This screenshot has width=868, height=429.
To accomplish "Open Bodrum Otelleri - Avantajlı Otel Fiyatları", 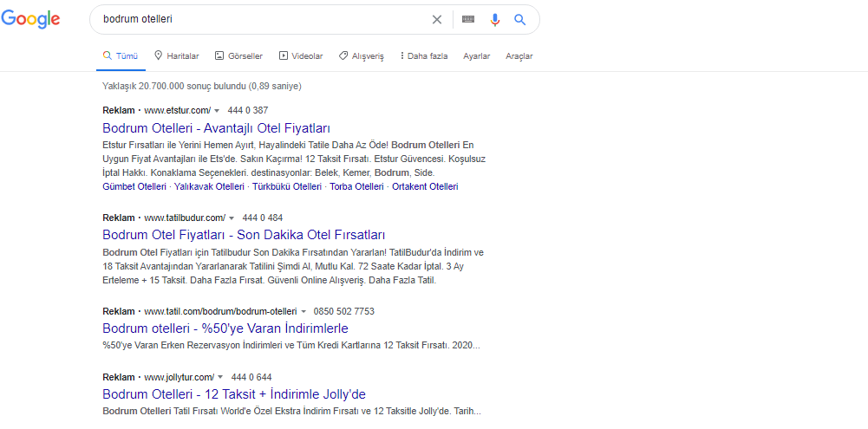I will pos(217,128).
